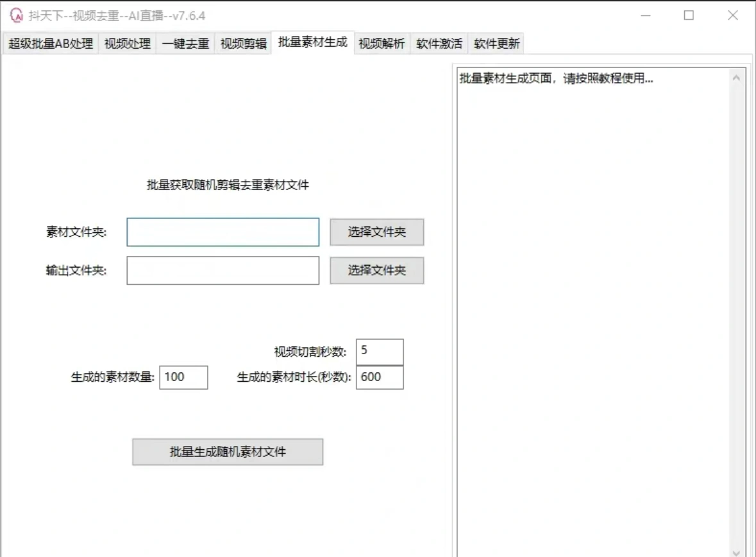Screen dimensions: 756x557
Task: Switch to 软件激活 tab
Action: (x=439, y=44)
